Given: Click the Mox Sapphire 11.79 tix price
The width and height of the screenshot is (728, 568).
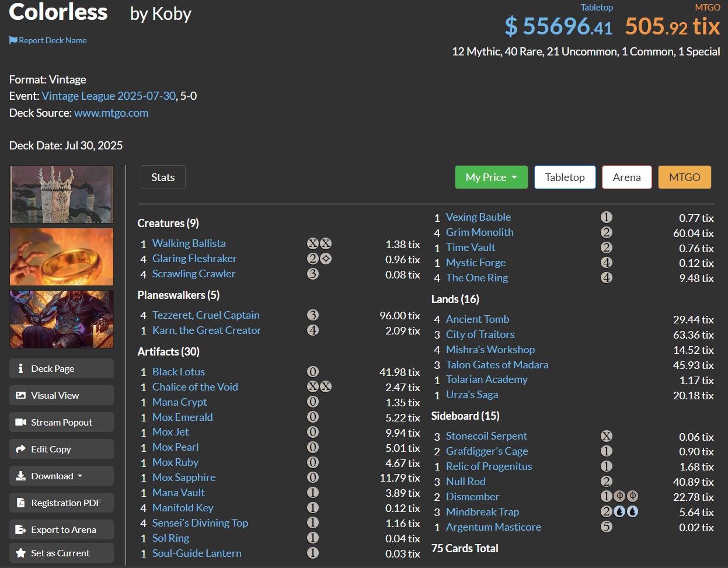Looking at the screenshot, I should [x=400, y=478].
